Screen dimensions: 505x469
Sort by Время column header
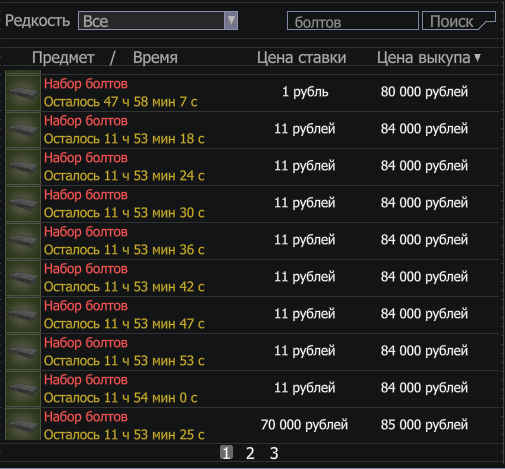(155, 58)
